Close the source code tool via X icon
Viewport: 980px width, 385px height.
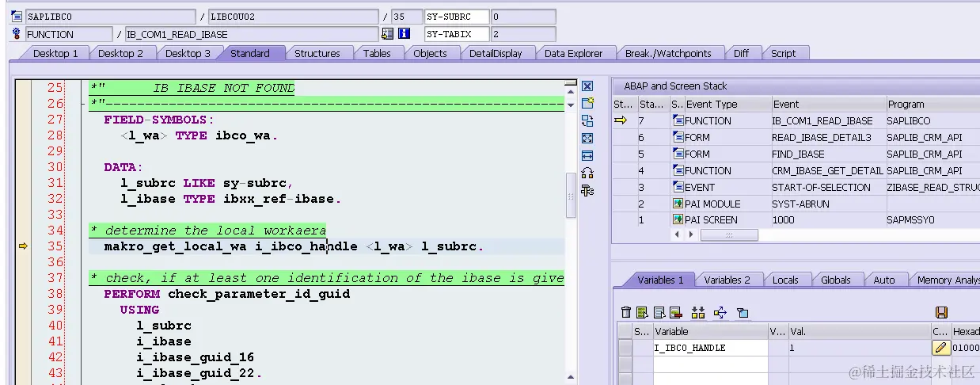(587, 86)
